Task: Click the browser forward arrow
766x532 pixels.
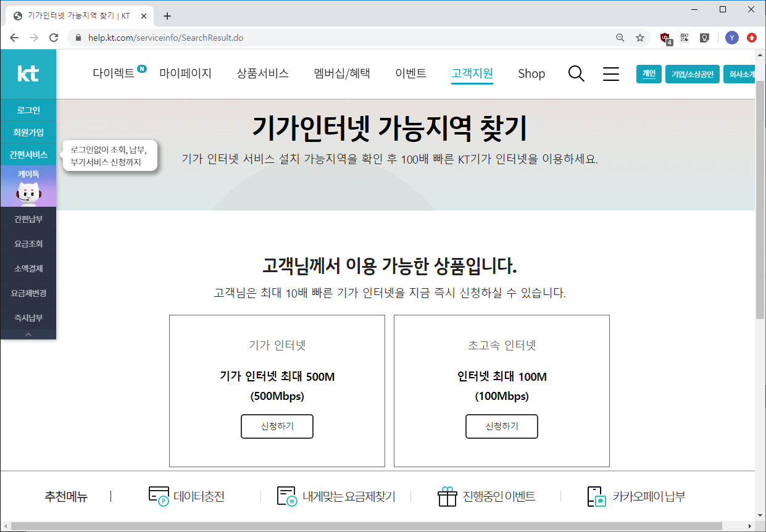Action: click(x=34, y=38)
